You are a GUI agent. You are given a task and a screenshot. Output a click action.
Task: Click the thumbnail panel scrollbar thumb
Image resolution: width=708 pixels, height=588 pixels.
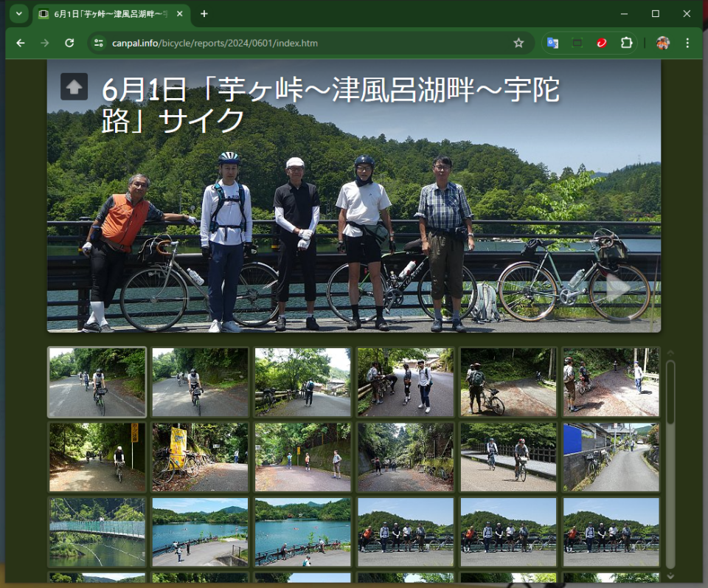[670, 392]
